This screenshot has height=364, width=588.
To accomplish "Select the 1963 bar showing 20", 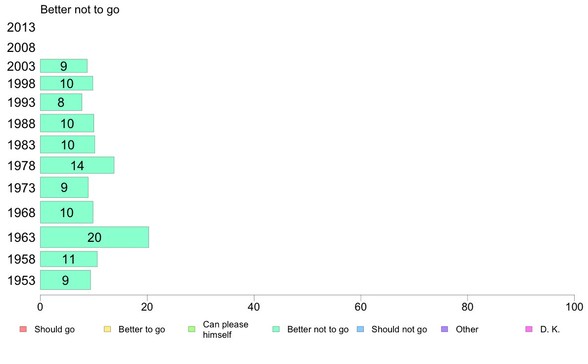I will [x=95, y=237].
